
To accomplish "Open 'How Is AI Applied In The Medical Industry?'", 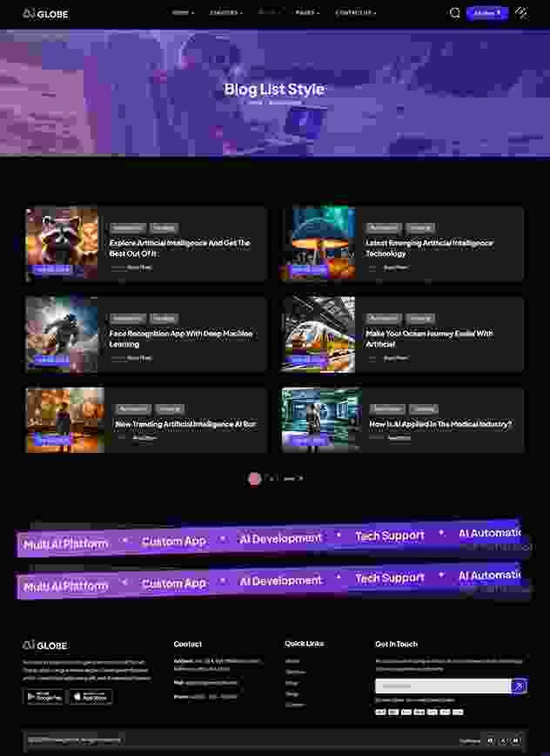I will [439, 424].
